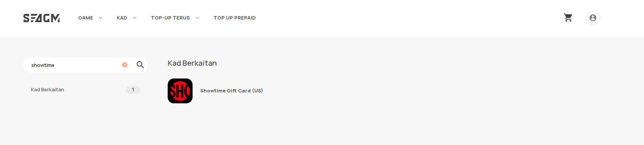Image resolution: width=644 pixels, height=145 pixels.
Task: Open the KAD menu item
Action: 122,18
